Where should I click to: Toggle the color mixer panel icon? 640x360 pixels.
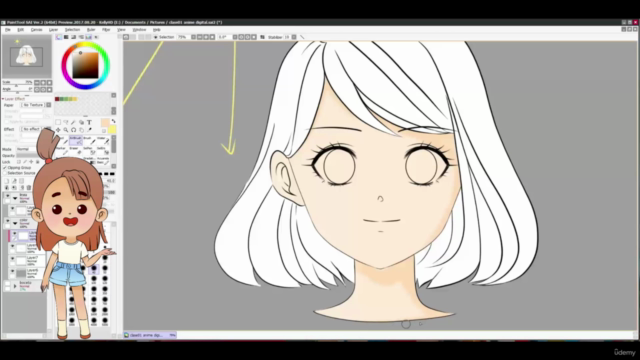pos(81,37)
